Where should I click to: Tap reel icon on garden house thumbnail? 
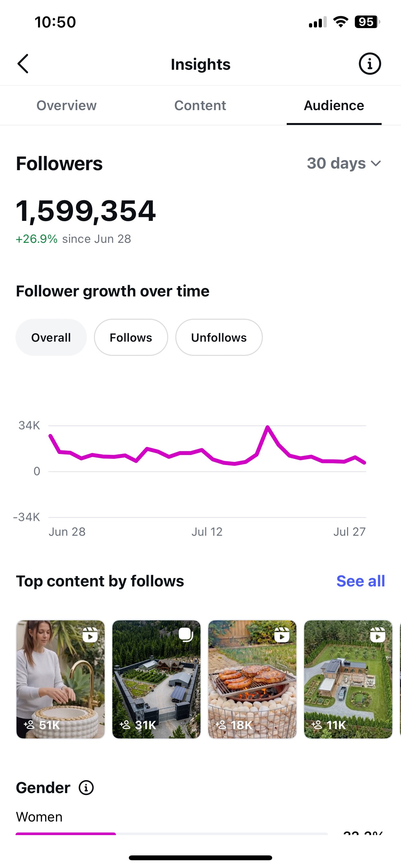coord(377,635)
